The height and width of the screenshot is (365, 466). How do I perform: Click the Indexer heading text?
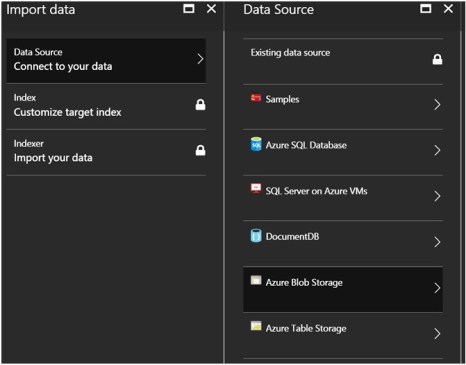pos(29,143)
